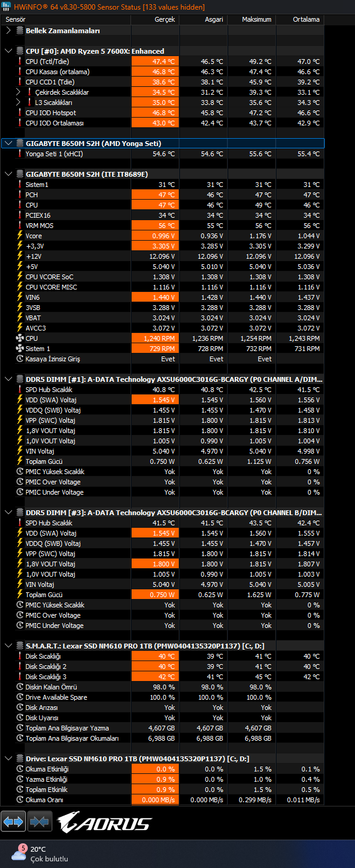Click clock icon of Okuma Etkinliği row
Viewport: 355px width, 868px height.
pos(19,769)
